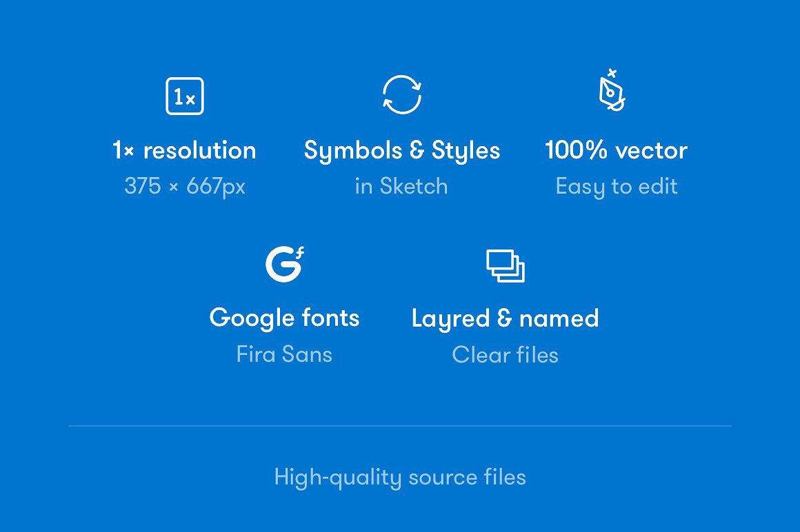Select the 'Layred & named' heading
The height and width of the screenshot is (532, 800).
pyautogui.click(x=505, y=320)
